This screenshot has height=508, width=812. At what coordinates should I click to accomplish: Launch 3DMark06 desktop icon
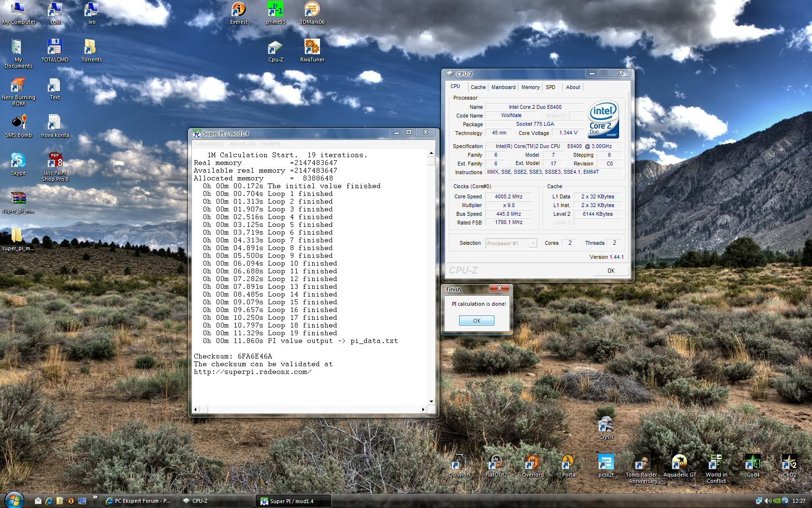click(312, 13)
